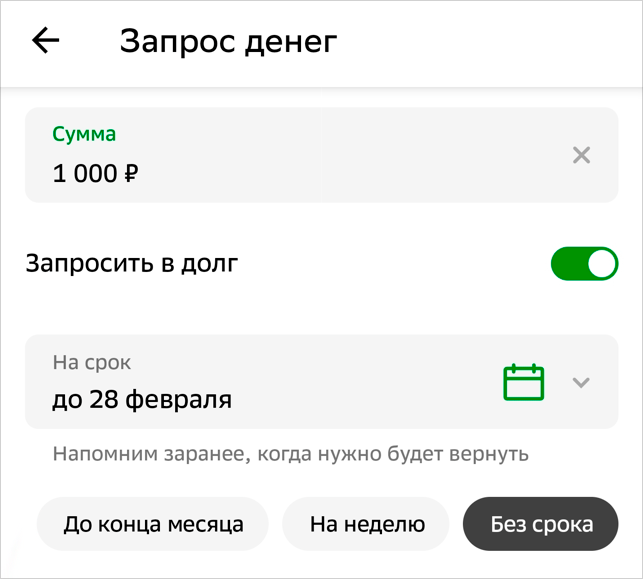The image size is (643, 579).
Task: Click the 1 000 ₽ amount value
Action: (x=95, y=174)
